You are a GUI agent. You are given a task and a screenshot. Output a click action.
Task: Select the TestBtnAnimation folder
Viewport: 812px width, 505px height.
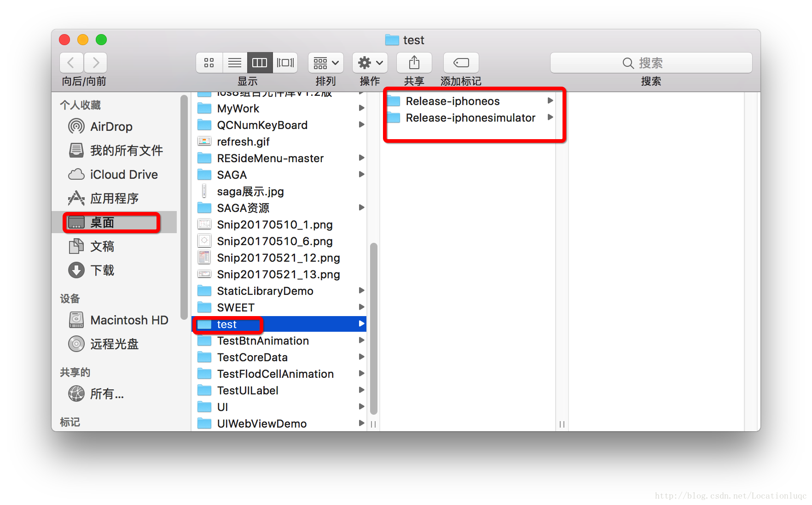279,341
